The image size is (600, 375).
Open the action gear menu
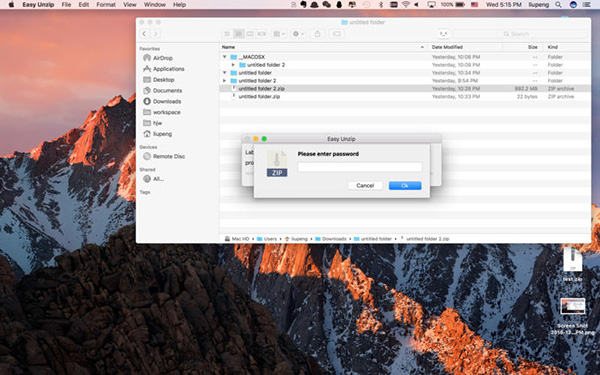tap(298, 34)
